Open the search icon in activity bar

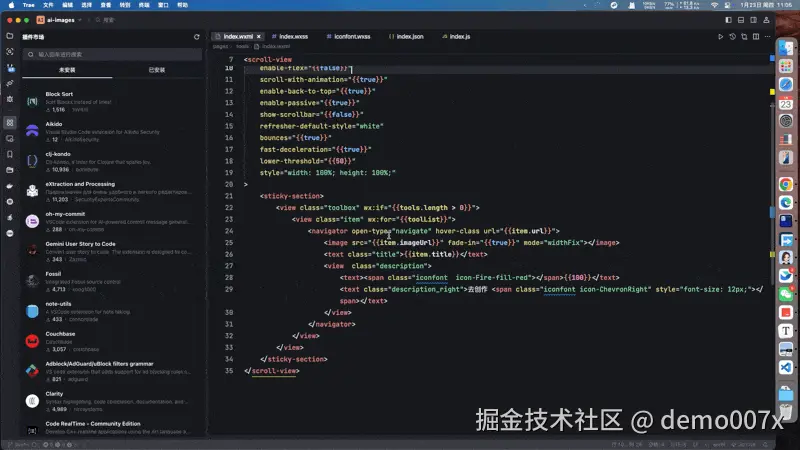(10, 52)
